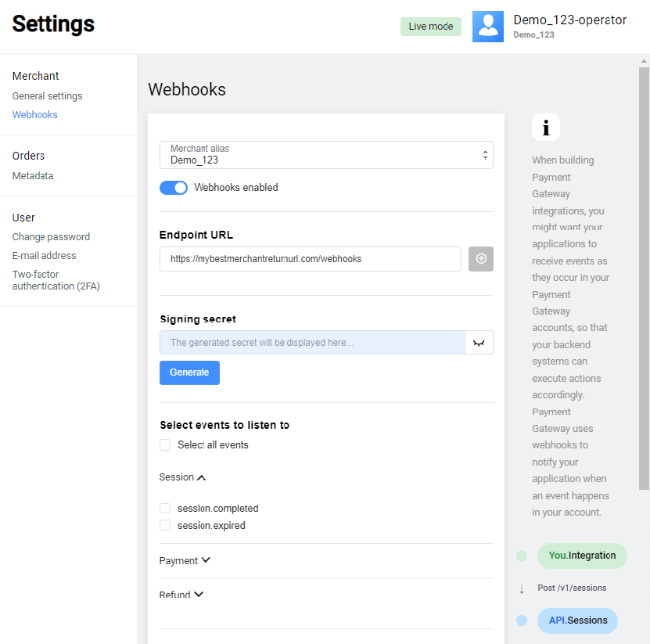Image resolution: width=650 pixels, height=644 pixels.
Task: Open Metadata under the Orders section
Action: [x=32, y=175]
